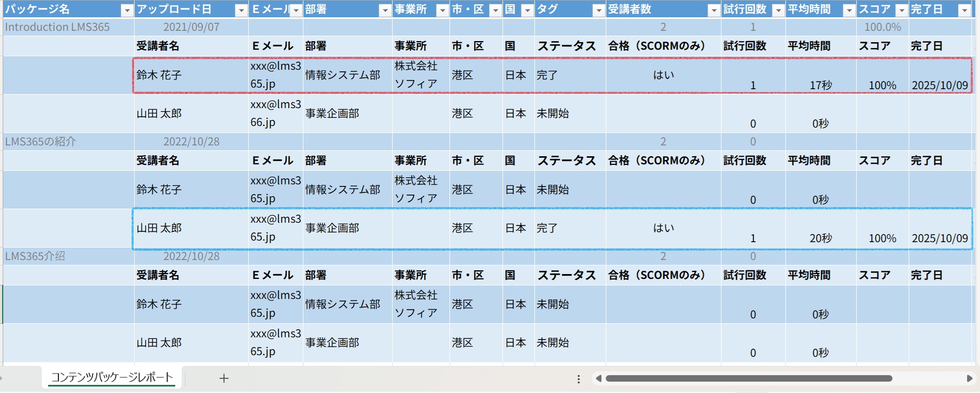Select 山田 太郎 under Introduction LMS365
Viewport: 980px width, 393px height.
(x=191, y=114)
